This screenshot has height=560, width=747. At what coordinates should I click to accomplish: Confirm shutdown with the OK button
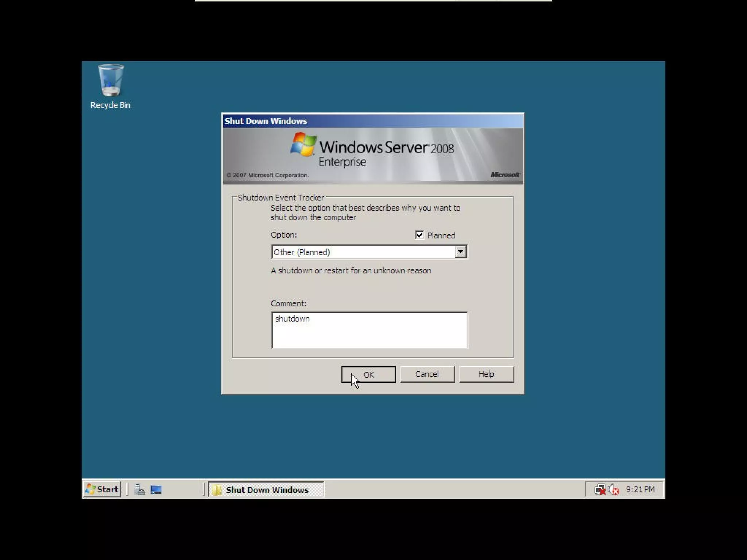coord(368,374)
